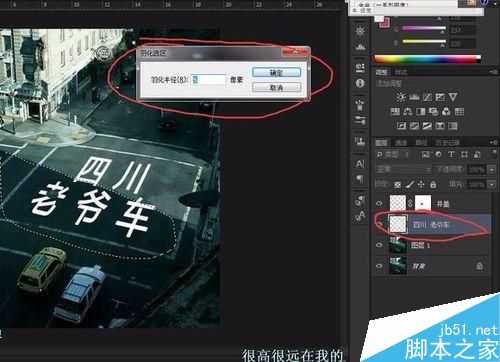
Task: Open the collapsed Clone Source panel icon
Action: coord(360,142)
